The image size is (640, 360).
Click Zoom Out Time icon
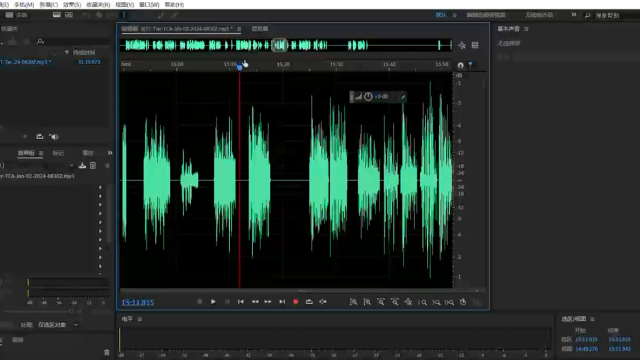pos(395,302)
